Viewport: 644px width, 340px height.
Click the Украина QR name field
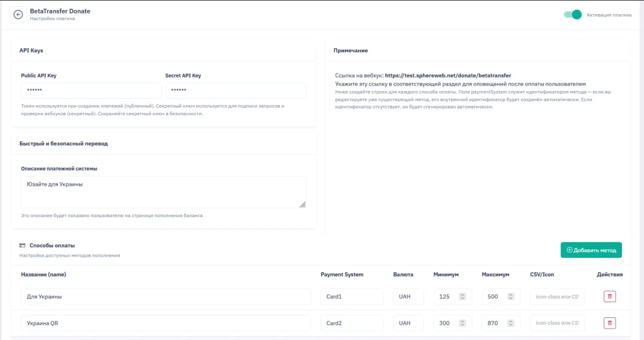tap(166, 323)
